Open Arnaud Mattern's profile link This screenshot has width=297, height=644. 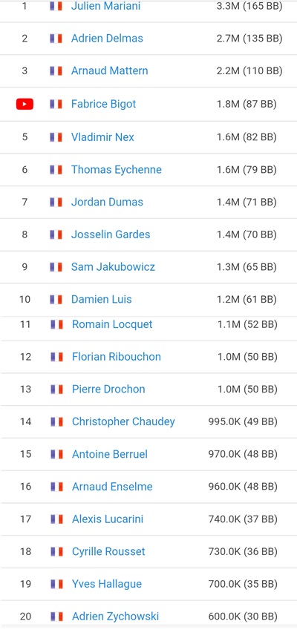109,70
